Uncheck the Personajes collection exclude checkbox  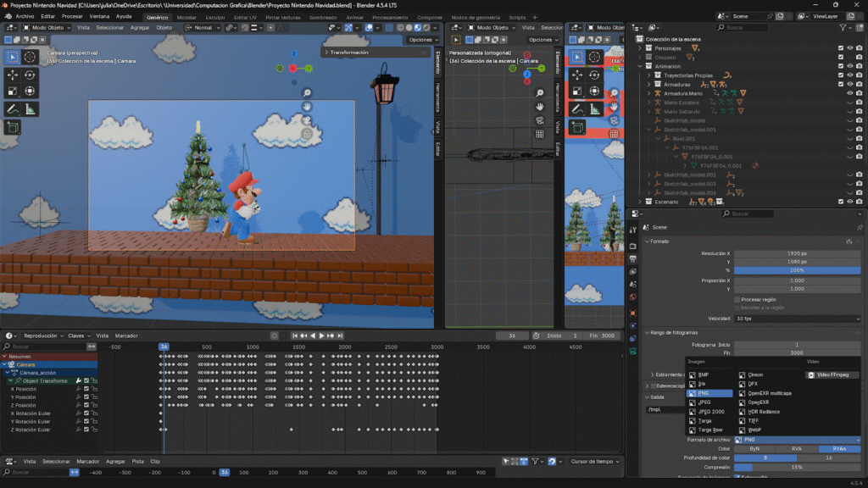click(x=840, y=47)
